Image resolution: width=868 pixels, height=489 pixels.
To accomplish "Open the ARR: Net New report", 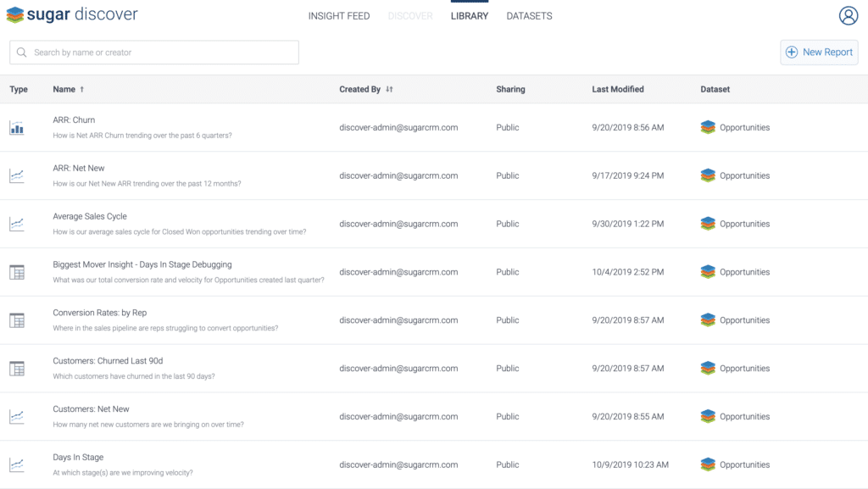I will (x=79, y=168).
